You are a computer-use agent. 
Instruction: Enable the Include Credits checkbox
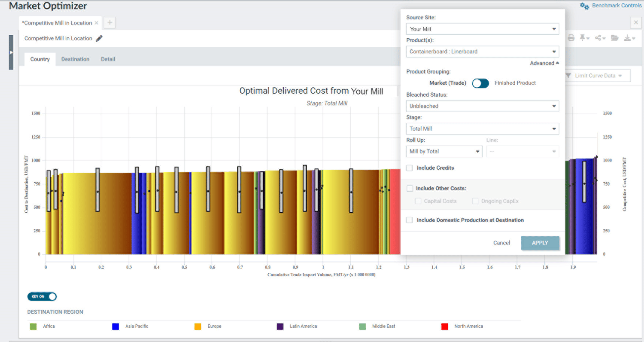pyautogui.click(x=409, y=168)
